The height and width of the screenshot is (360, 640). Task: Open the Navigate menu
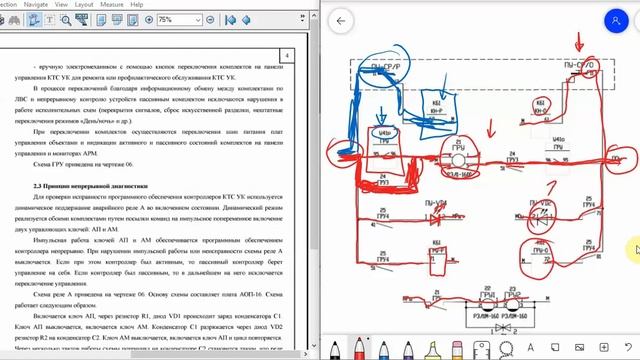pyautogui.click(x=36, y=4)
